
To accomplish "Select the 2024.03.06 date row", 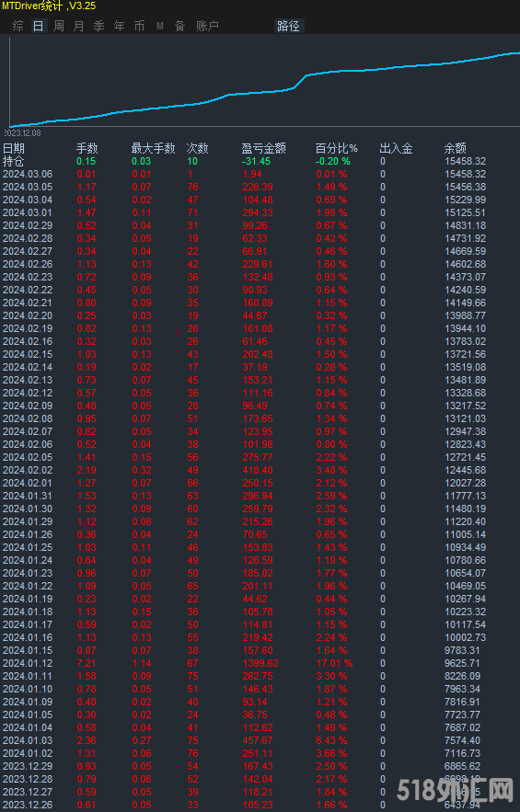I will coord(28,174).
